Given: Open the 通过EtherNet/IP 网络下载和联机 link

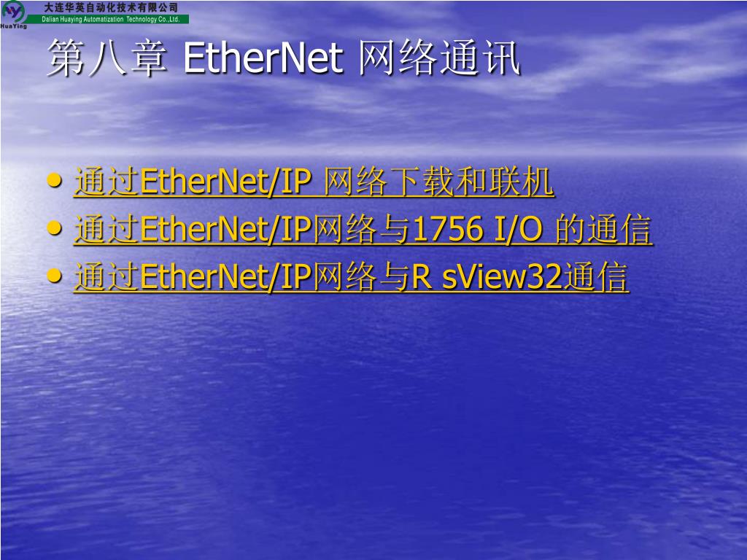Looking at the screenshot, I should [314, 182].
